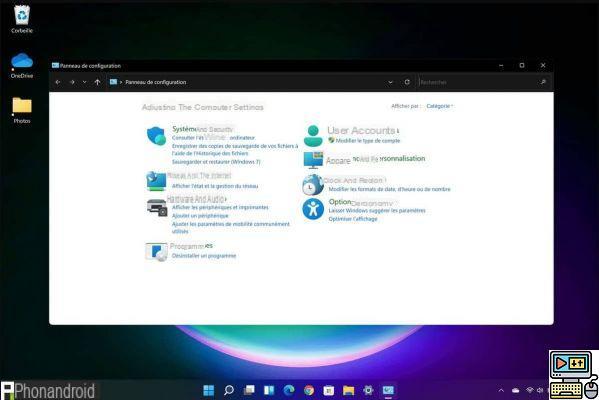Open the Appearance and Personalisation monitor icon
The width and height of the screenshot is (599, 400).
point(313,160)
